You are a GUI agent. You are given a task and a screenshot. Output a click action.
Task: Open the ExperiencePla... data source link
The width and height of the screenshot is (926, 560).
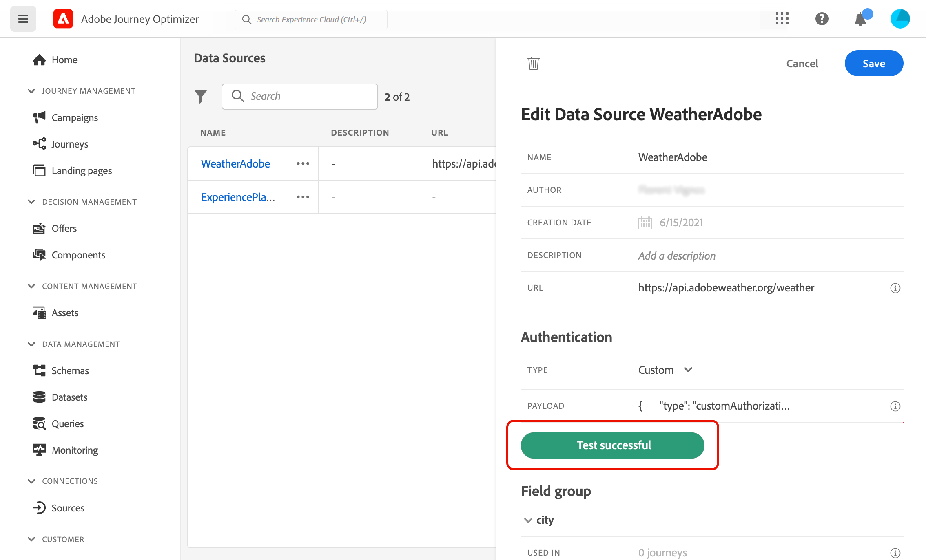pyautogui.click(x=238, y=197)
